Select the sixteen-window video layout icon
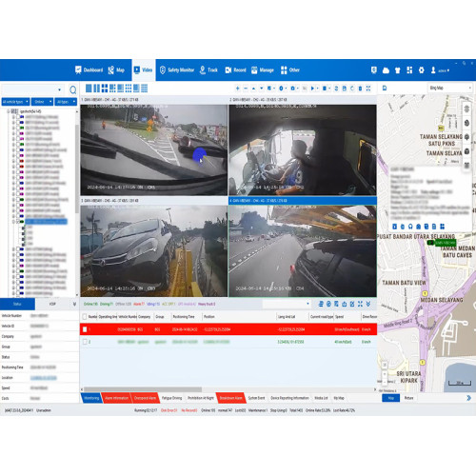This screenshot has height=476, width=476. 144,89
